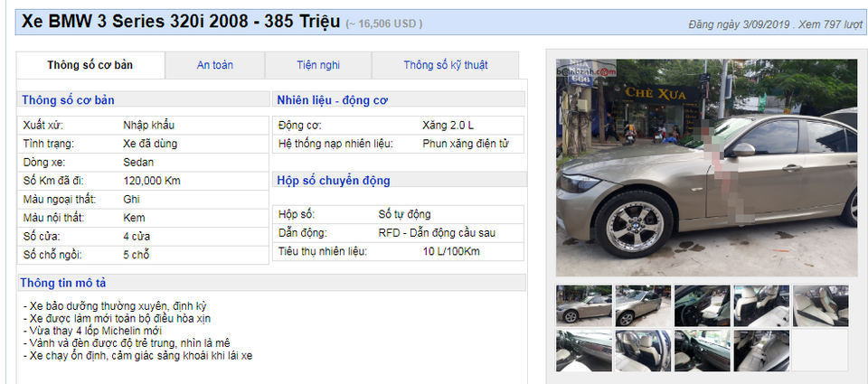Click the 120,000 Km value
The width and height of the screenshot is (868, 384).
coord(152,181)
